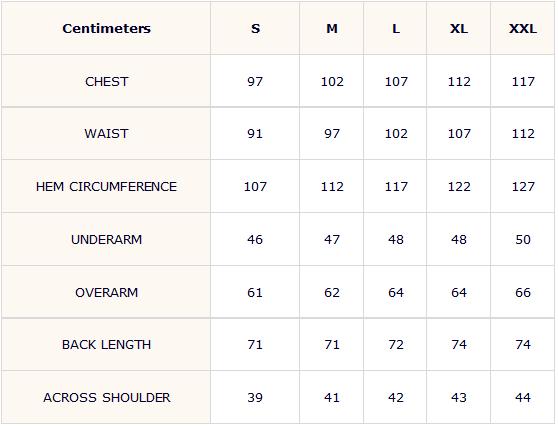
Task: Click the BACK LENGTH row label
Action: click(x=106, y=344)
